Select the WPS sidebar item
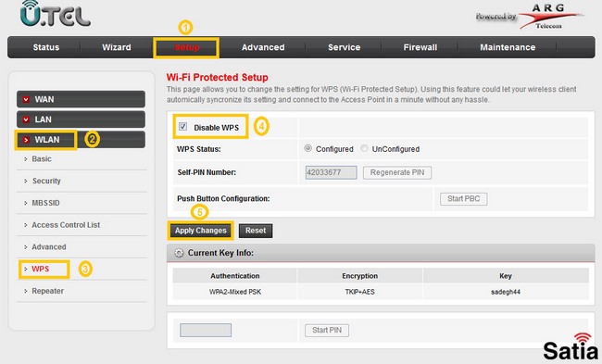Image resolution: width=602 pixels, height=364 pixels. tap(41, 269)
